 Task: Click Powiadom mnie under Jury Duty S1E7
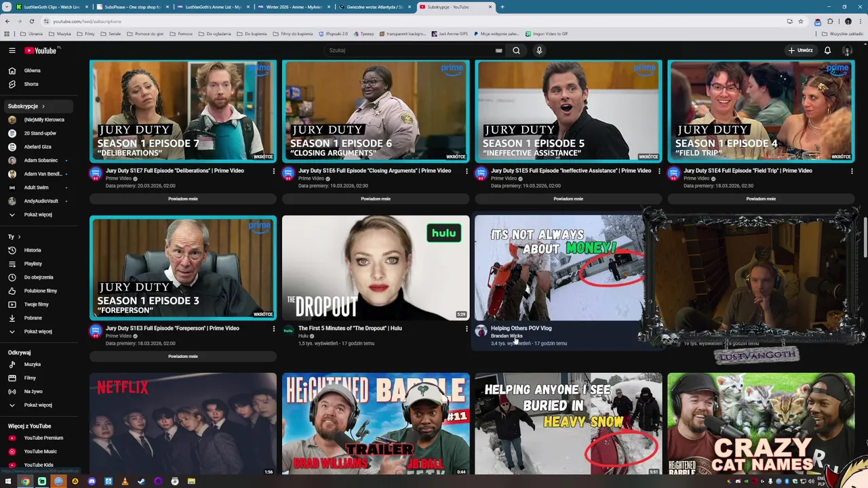coord(183,199)
